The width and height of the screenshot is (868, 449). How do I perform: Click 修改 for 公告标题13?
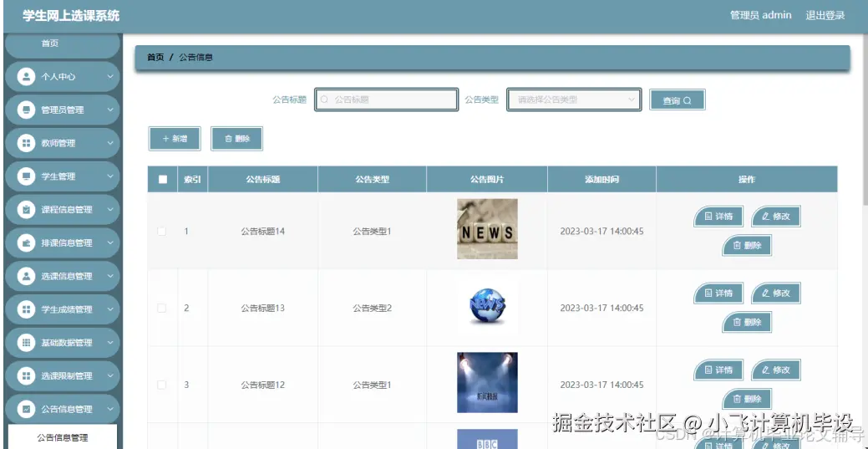(x=775, y=293)
